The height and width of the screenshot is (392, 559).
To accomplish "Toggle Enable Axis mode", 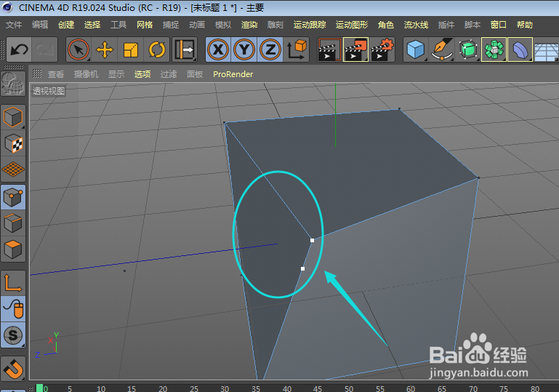I will (x=13, y=283).
